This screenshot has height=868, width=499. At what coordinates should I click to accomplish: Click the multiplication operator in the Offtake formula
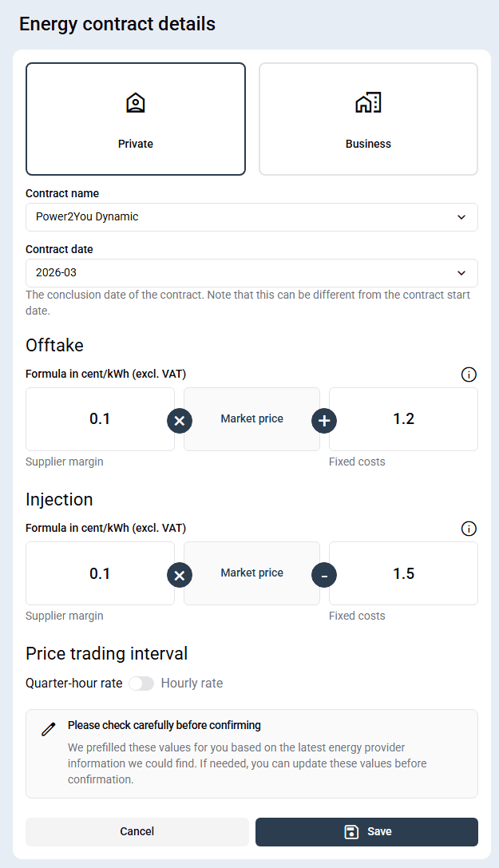pos(180,421)
